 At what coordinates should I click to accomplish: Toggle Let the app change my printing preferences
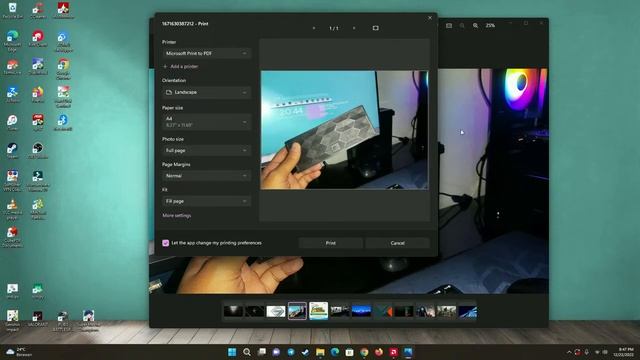[x=165, y=243]
